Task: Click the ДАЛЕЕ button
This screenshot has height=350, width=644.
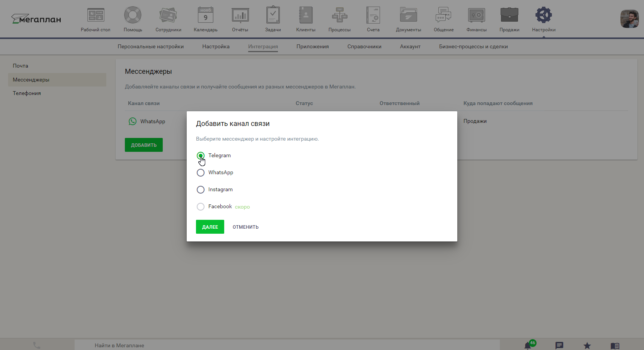Action: (210, 227)
